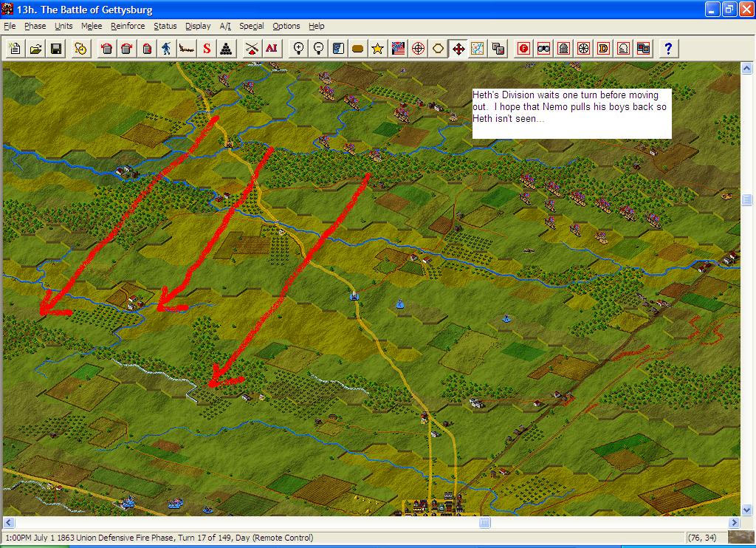Screen dimensions: 756x548
Task: Open help with question mark icon
Action: pyautogui.click(x=668, y=48)
